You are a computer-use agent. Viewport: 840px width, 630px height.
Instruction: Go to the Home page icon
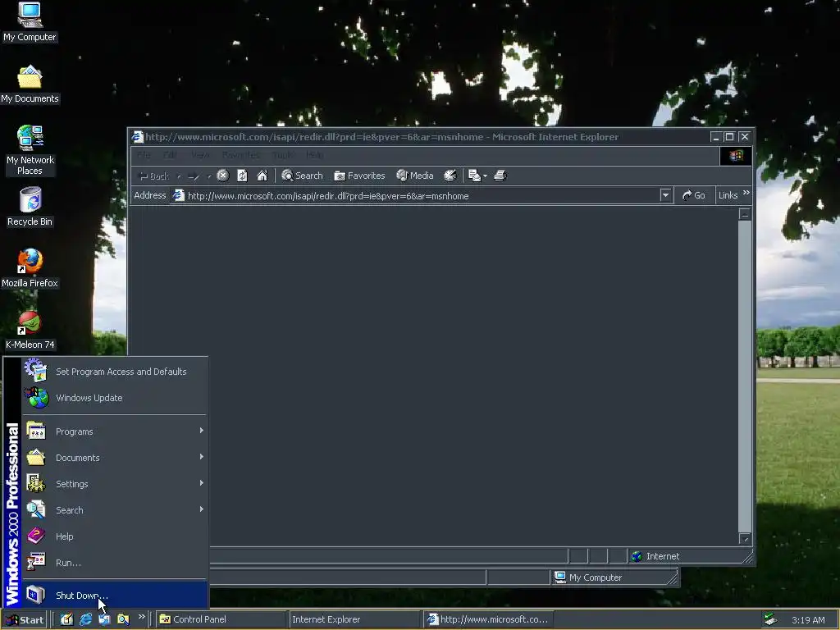coord(262,176)
